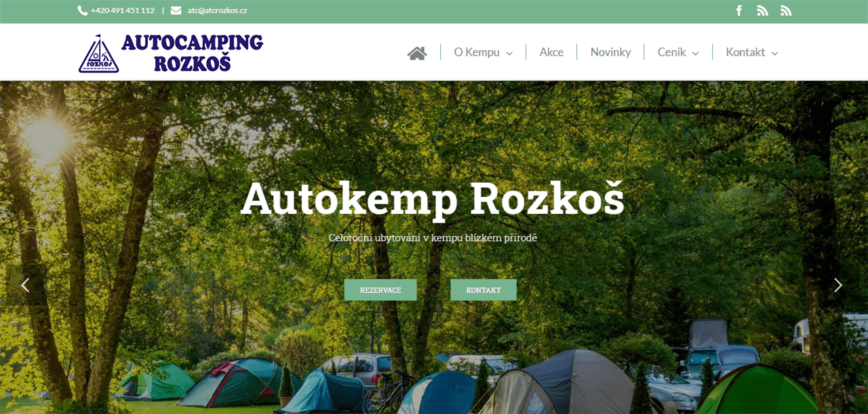Select the O Kempu menu label
Viewport: 868px width, 414px height.
point(477,52)
